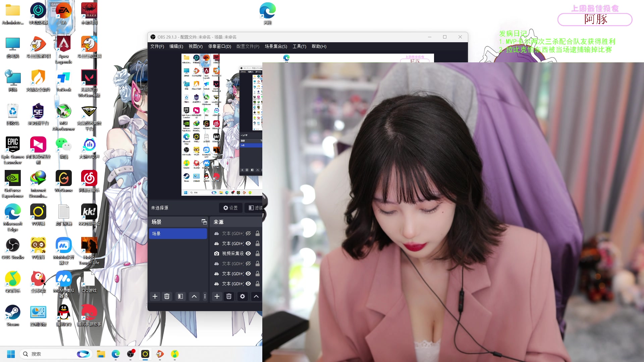Open Microsoft Edge from the taskbar
This screenshot has width=644, height=362.
pos(116,354)
